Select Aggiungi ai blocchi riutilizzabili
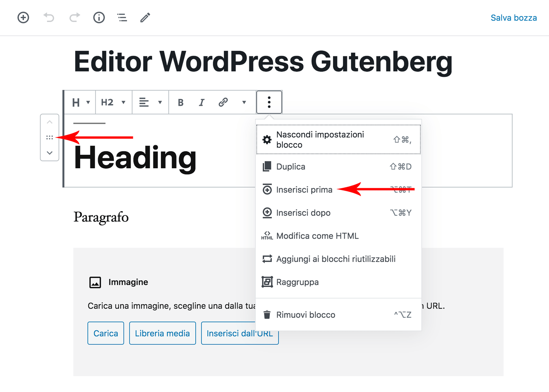 point(339,259)
